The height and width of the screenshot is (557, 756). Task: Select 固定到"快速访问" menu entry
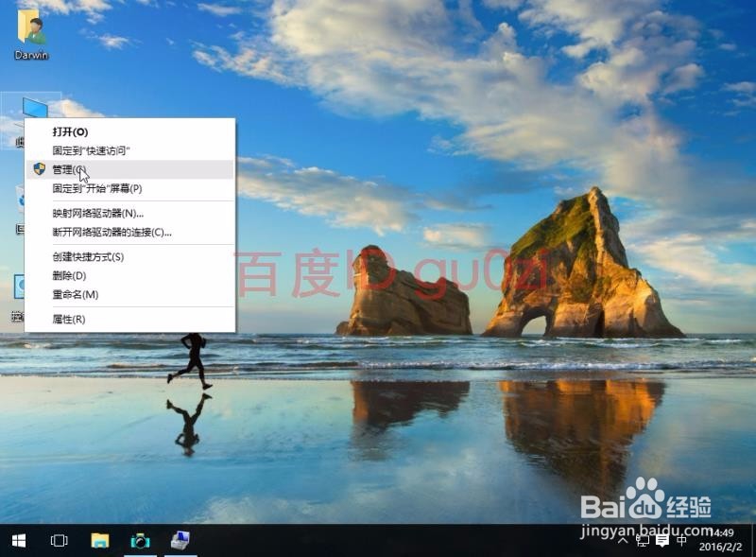tap(129, 150)
